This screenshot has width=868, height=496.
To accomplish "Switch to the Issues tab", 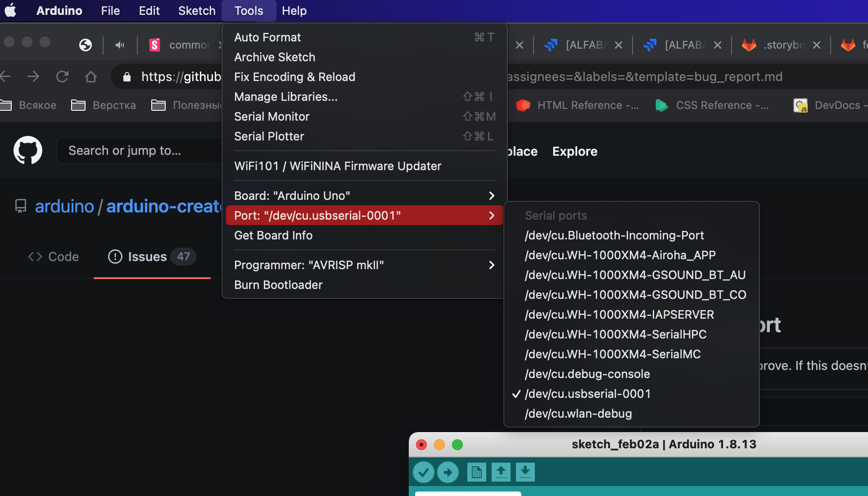I will tap(152, 257).
